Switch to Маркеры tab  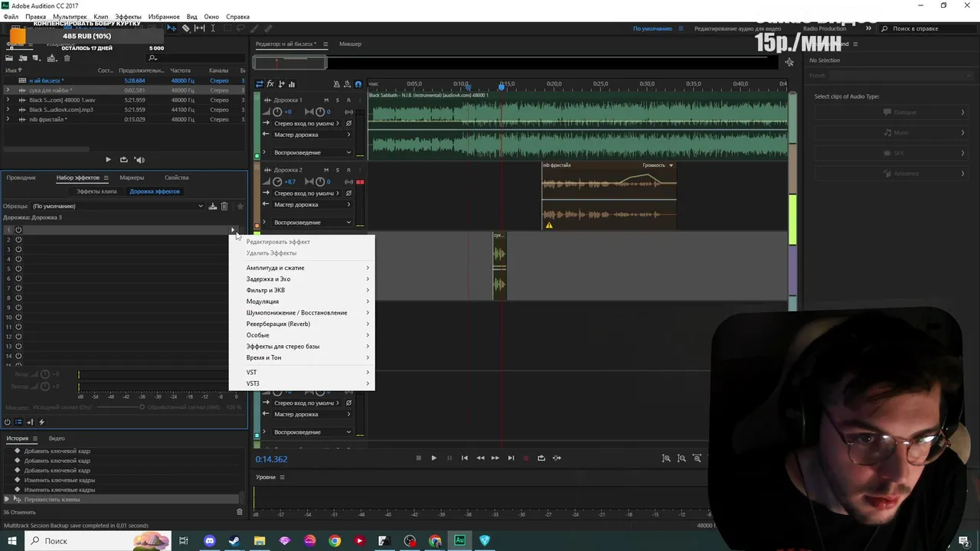[x=132, y=178]
